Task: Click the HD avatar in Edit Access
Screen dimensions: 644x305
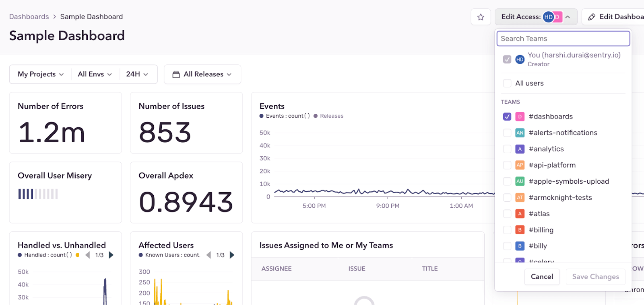Action: [548, 17]
